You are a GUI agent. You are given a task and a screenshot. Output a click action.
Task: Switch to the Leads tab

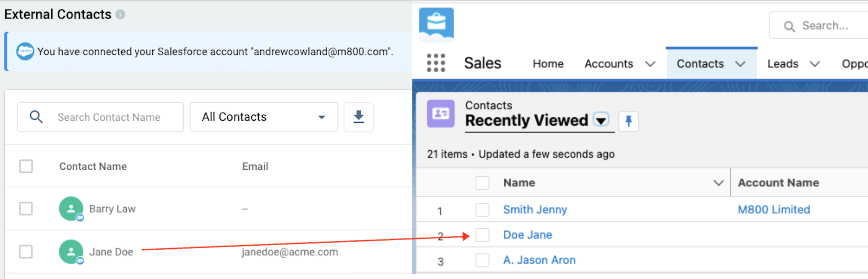coord(783,64)
